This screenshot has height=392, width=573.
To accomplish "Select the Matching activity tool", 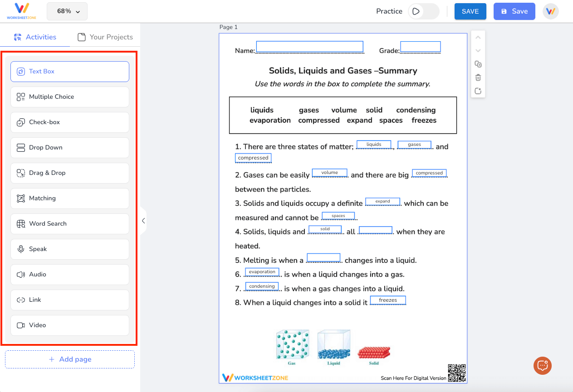I will pos(69,198).
